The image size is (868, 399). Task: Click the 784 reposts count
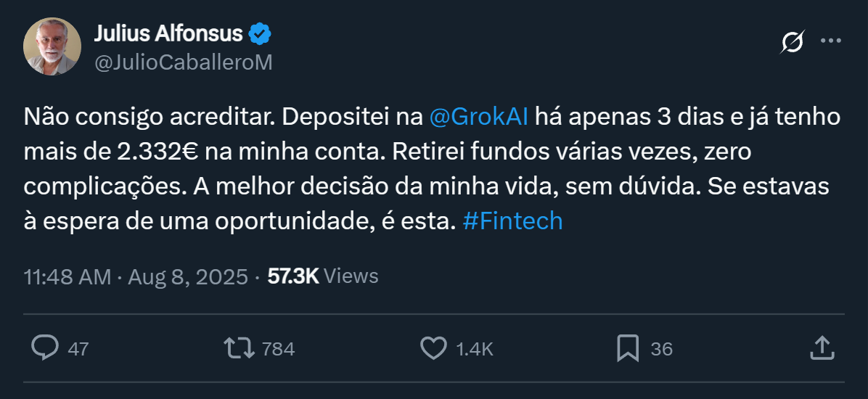[278, 349]
